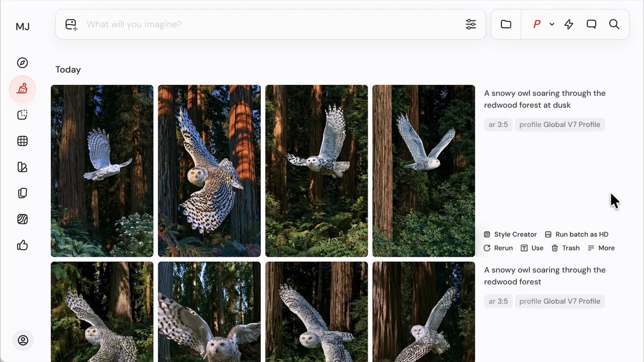Click the 'ar 3:5' tag of dusk prompt
Image resolution: width=644 pixels, height=362 pixels.
(x=498, y=124)
